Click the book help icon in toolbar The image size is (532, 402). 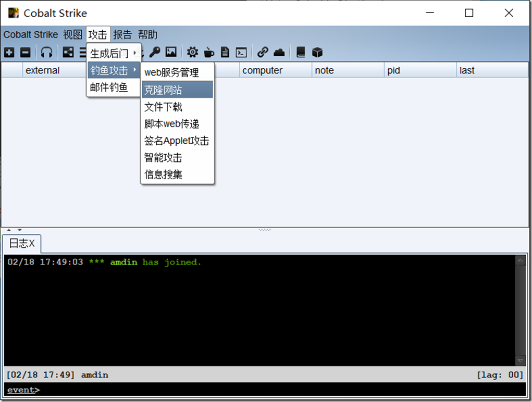(x=301, y=52)
